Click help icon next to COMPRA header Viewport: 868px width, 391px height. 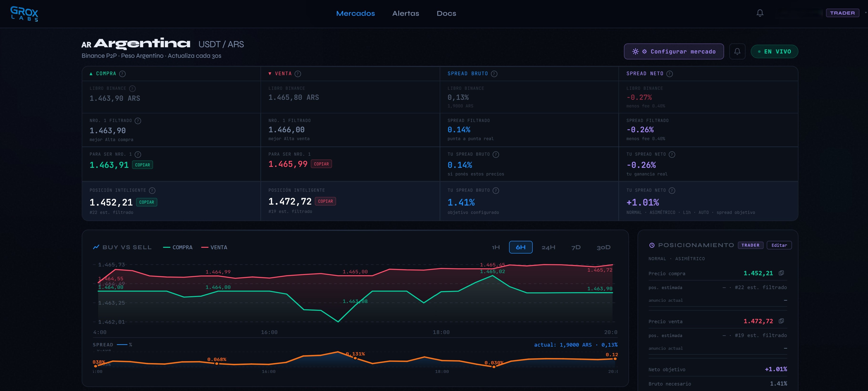coord(122,74)
